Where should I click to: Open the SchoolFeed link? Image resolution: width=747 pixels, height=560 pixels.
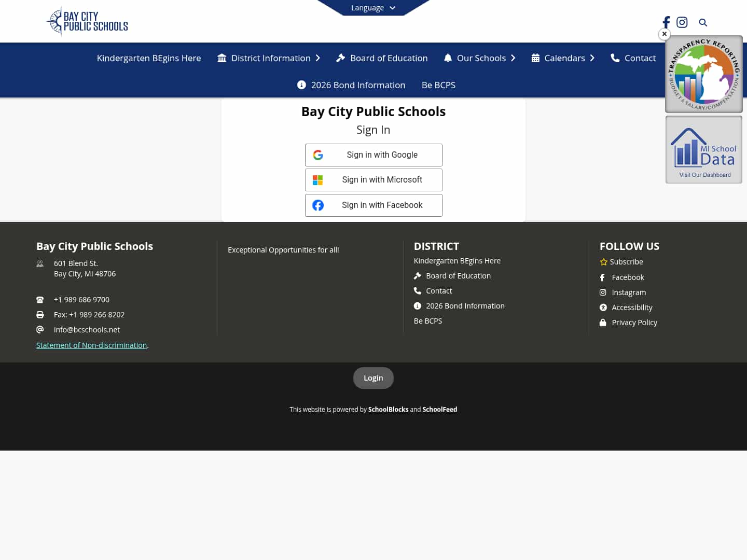(439, 409)
